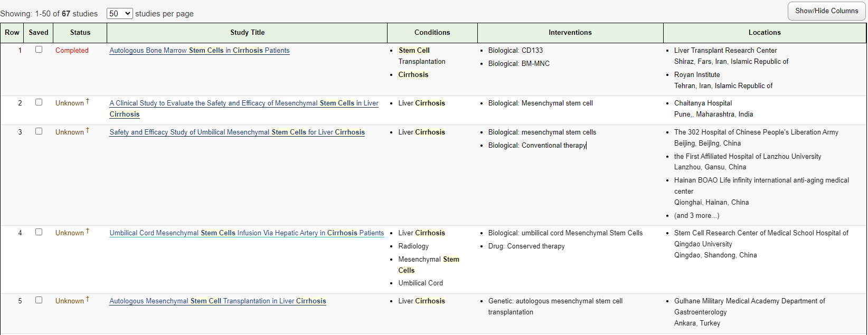Click the '(and 3 more...)' locations text

tap(696, 216)
